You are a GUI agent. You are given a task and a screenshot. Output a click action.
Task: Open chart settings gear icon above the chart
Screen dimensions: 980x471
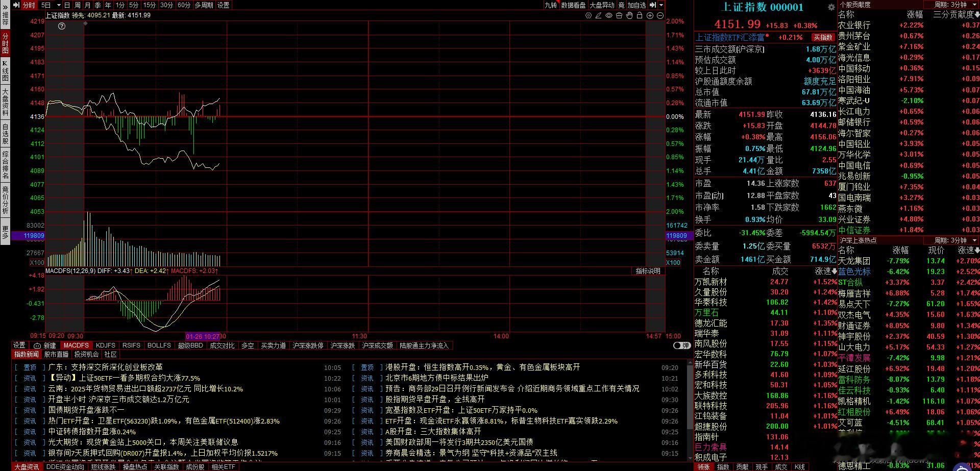589,16
